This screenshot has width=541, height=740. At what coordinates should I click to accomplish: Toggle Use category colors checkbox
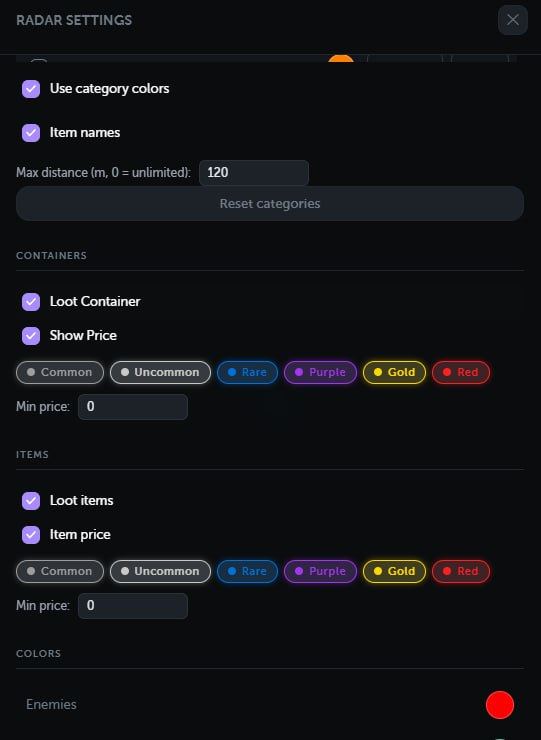(x=31, y=89)
